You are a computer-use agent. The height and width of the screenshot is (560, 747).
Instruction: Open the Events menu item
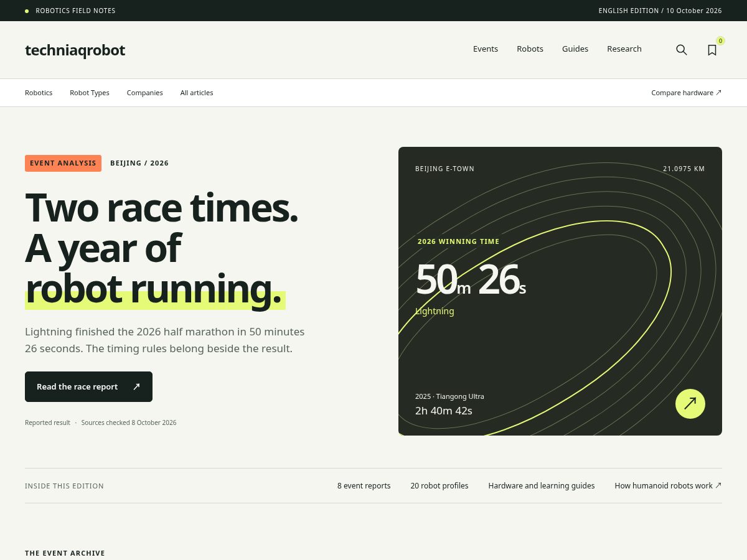click(x=486, y=49)
